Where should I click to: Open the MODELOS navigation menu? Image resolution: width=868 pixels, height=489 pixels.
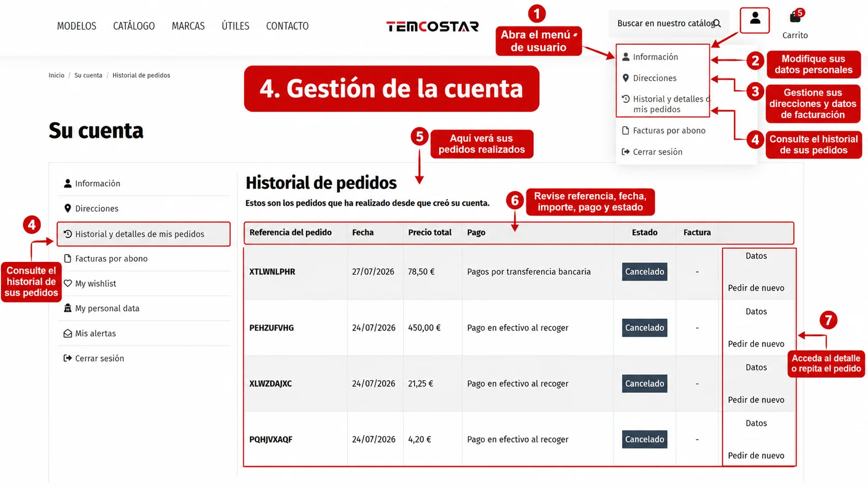(x=77, y=26)
